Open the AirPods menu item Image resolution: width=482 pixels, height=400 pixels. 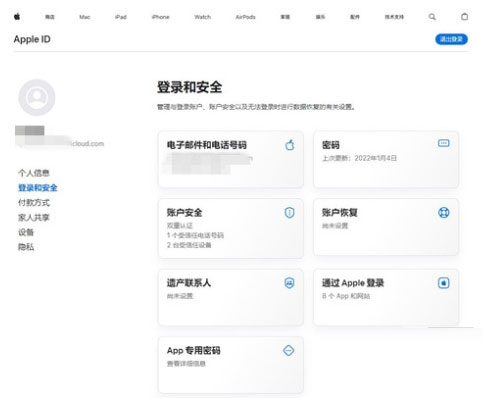[245, 17]
